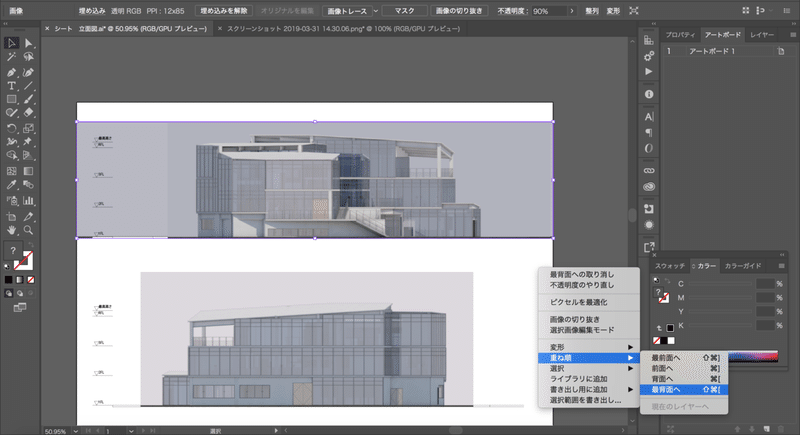Select the Curvature tool

pyautogui.click(x=29, y=72)
